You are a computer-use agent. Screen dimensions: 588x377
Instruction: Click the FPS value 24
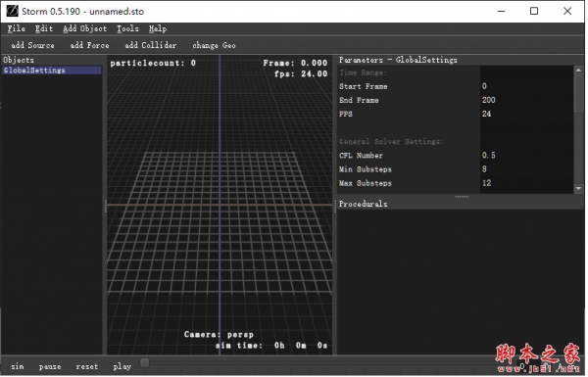point(486,114)
